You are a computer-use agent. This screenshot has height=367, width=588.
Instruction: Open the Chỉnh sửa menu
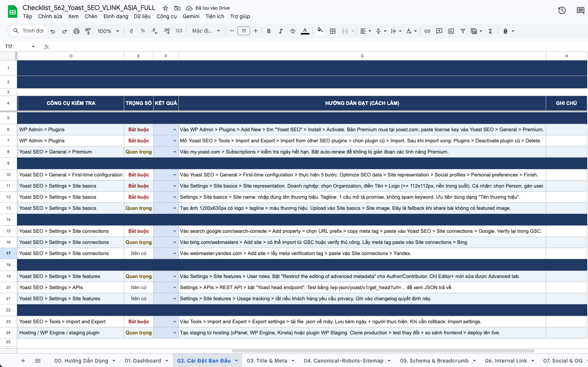coord(50,16)
